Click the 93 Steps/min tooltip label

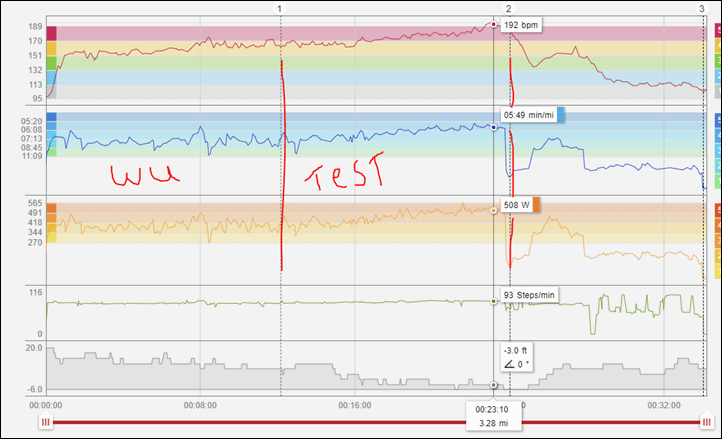(529, 295)
